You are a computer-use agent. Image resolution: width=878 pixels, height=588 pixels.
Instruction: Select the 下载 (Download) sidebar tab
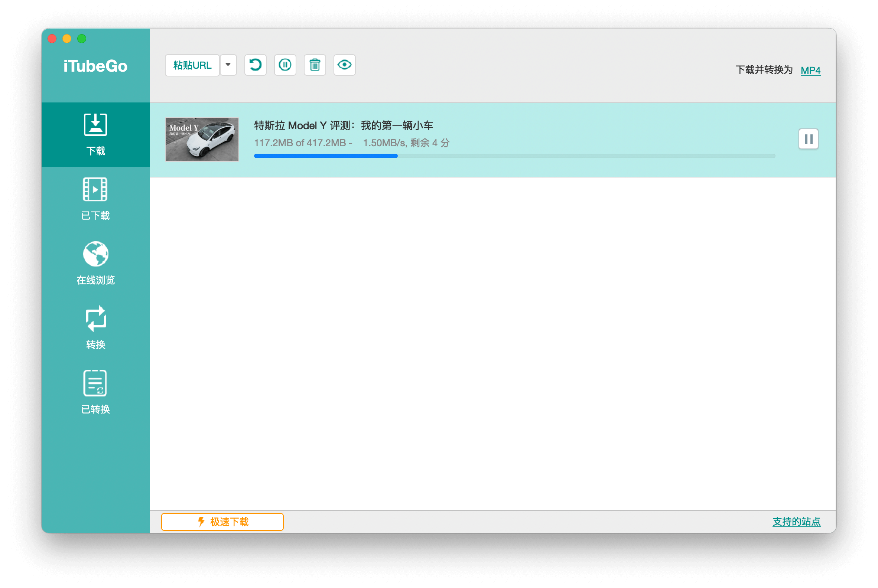pyautogui.click(x=96, y=135)
